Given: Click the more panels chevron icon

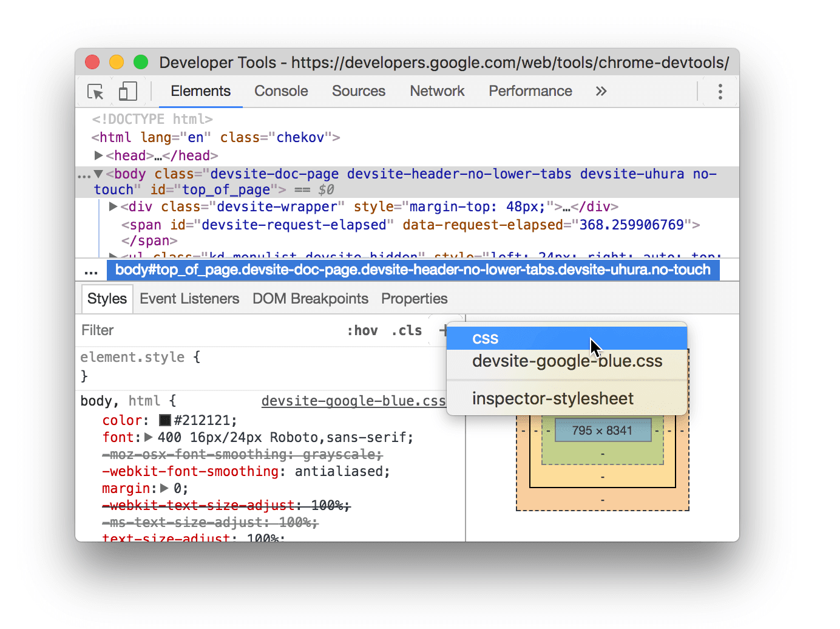Looking at the screenshot, I should click(600, 91).
